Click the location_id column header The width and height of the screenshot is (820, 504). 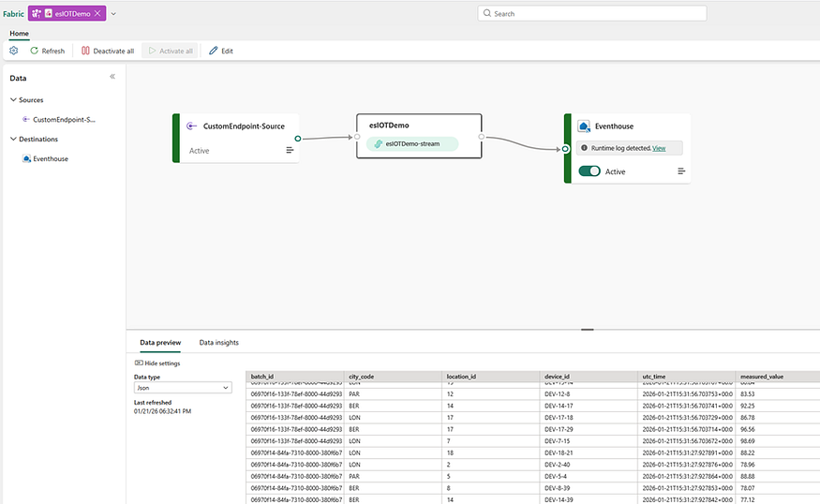pos(490,377)
